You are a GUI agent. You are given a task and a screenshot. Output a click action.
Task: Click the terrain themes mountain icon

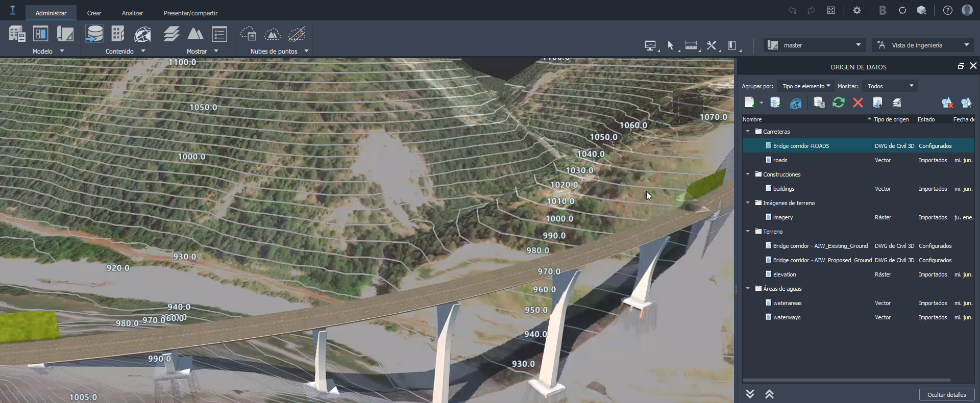coord(195,34)
